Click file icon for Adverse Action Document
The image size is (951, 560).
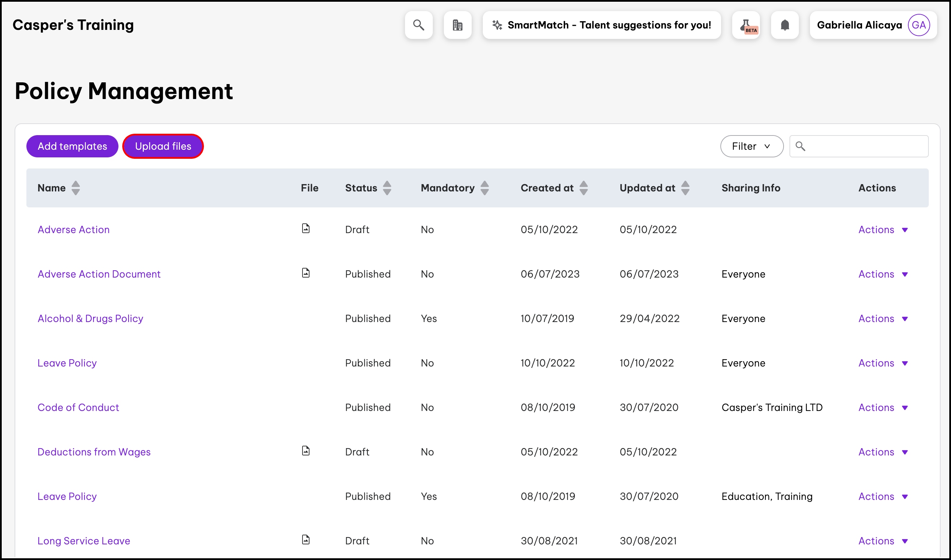coord(306,273)
